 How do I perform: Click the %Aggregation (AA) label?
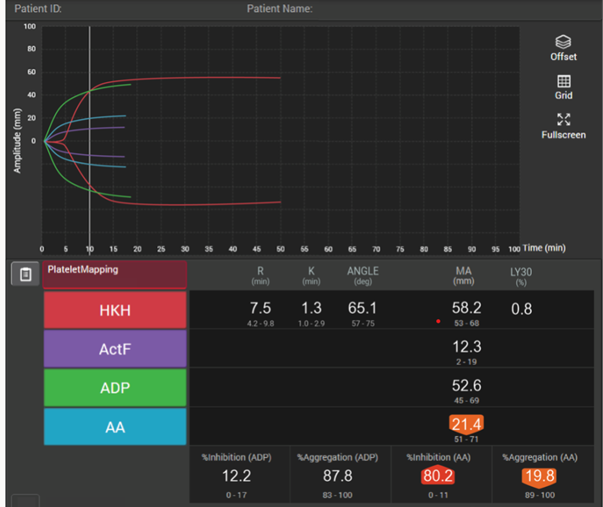(x=540, y=457)
